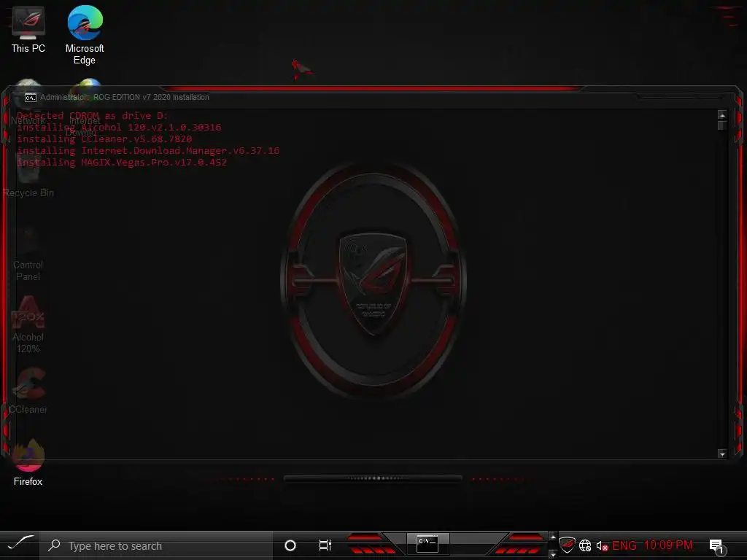The height and width of the screenshot is (560, 747).
Task: Open the network globe tray icon
Action: click(585, 545)
